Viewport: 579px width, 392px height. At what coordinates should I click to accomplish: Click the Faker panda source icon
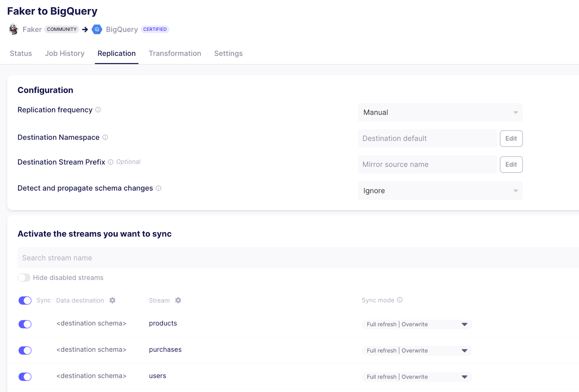click(x=13, y=29)
